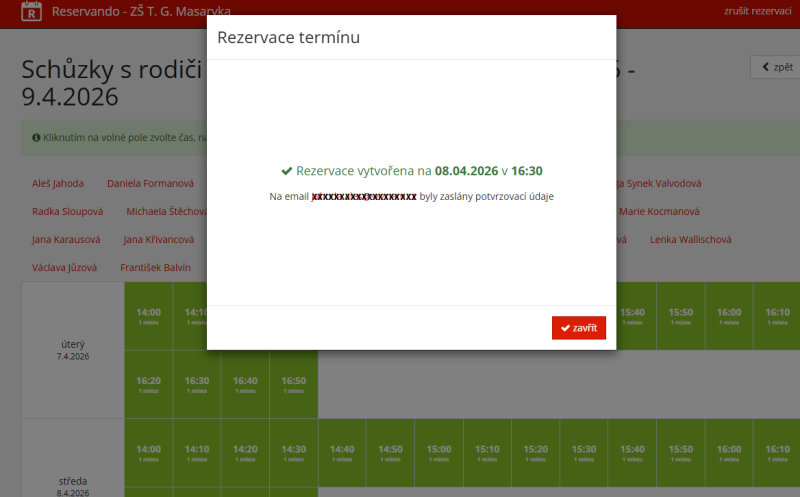The image size is (800, 497).
Task: Pick Tuesday 14:00 time slot
Action: click(x=148, y=316)
